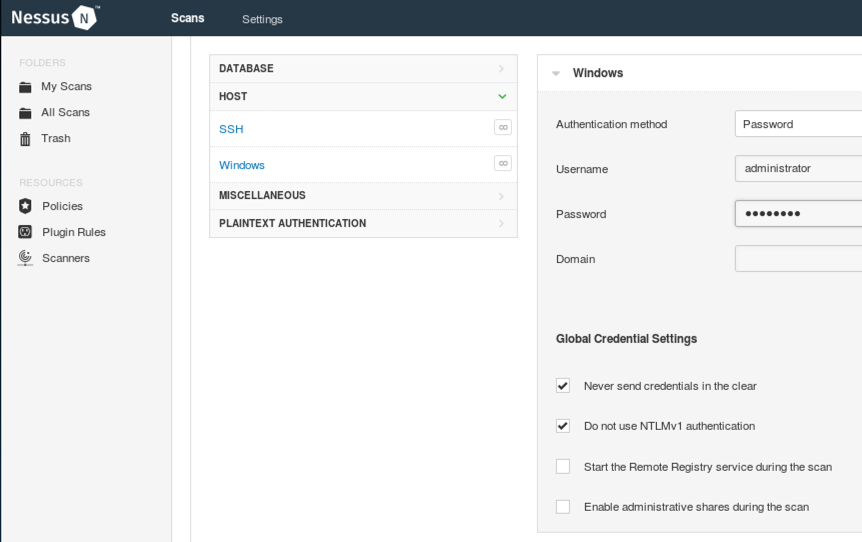Enable administrative shares during the scan
The width and height of the screenshot is (862, 542).
click(x=563, y=507)
